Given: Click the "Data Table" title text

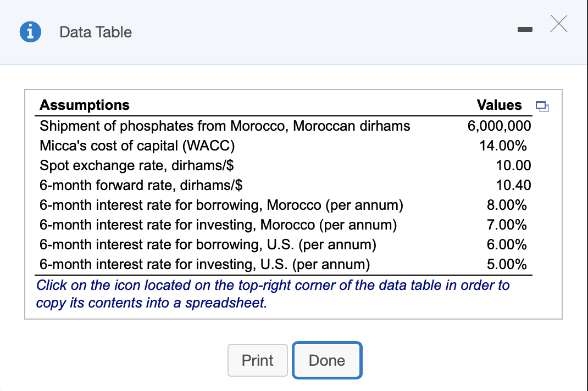Looking at the screenshot, I should 96,32.
